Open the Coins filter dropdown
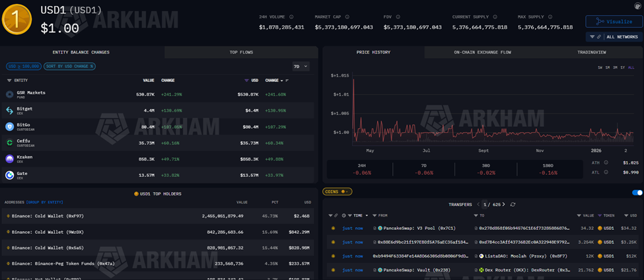This screenshot has height=280, width=644. [x=337, y=192]
